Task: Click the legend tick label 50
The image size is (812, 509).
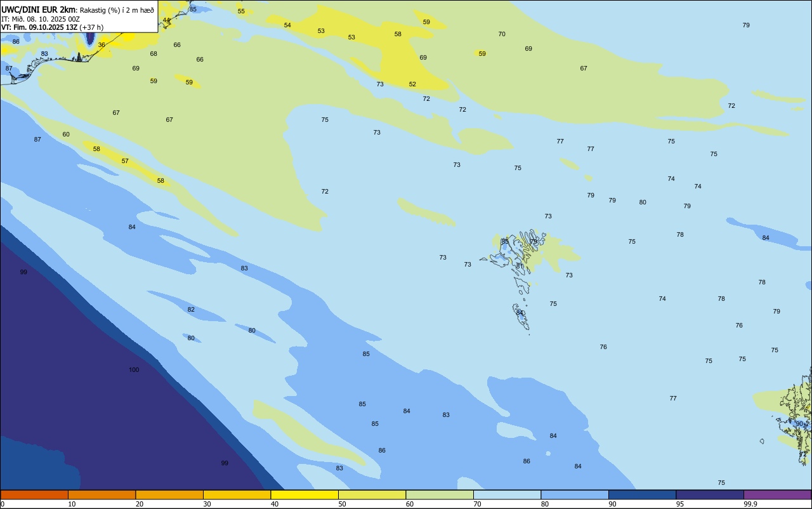Action: click(342, 504)
